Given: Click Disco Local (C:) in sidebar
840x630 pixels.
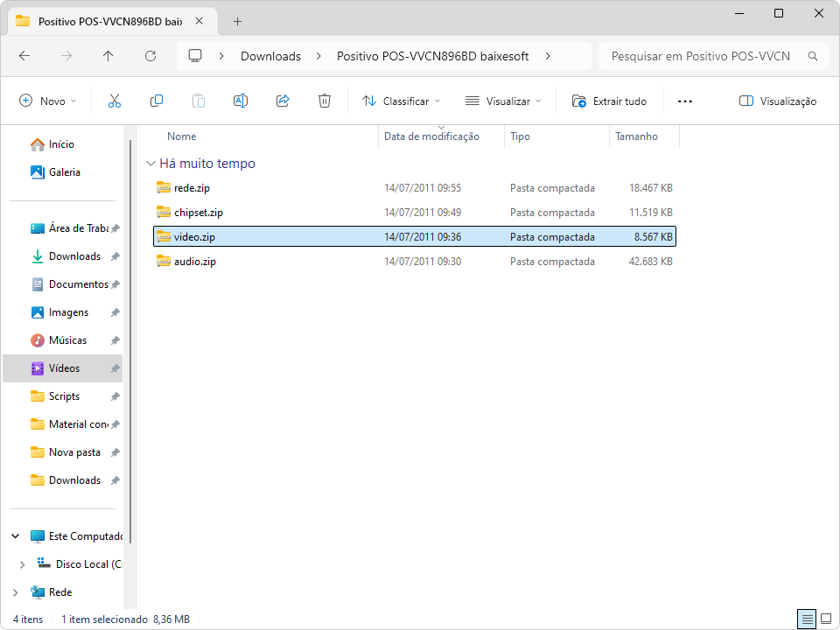Looking at the screenshot, I should pyautogui.click(x=80, y=564).
